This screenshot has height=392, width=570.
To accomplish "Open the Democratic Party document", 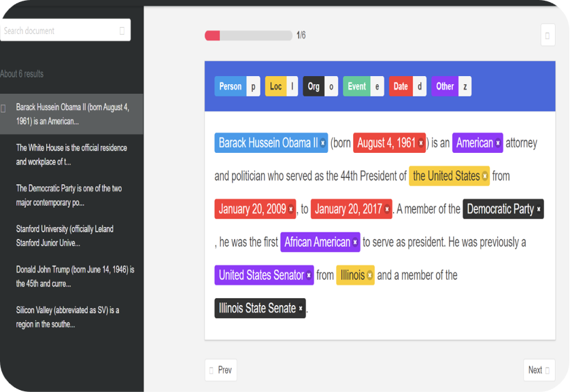I will 71,195.
